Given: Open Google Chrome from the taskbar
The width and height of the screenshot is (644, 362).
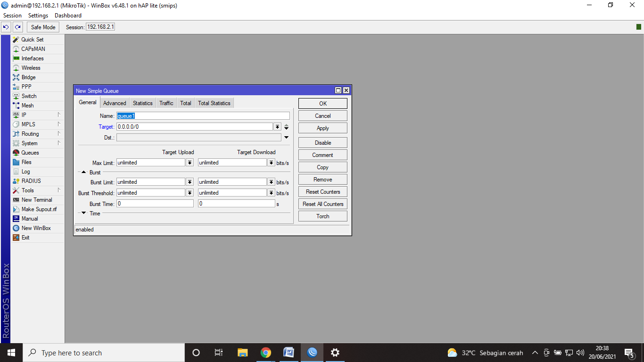Looking at the screenshot, I should [266, 353].
